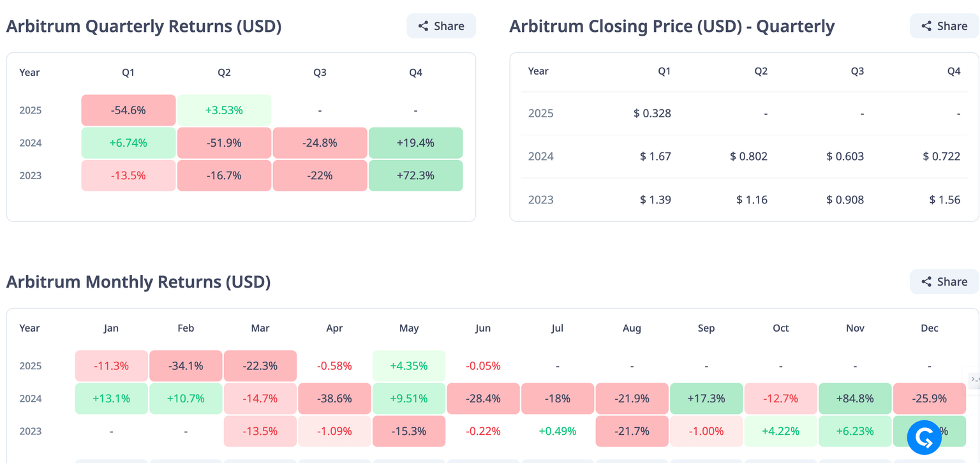Open the blue circular floating arrow widget
This screenshot has height=463, width=980.
924,437
